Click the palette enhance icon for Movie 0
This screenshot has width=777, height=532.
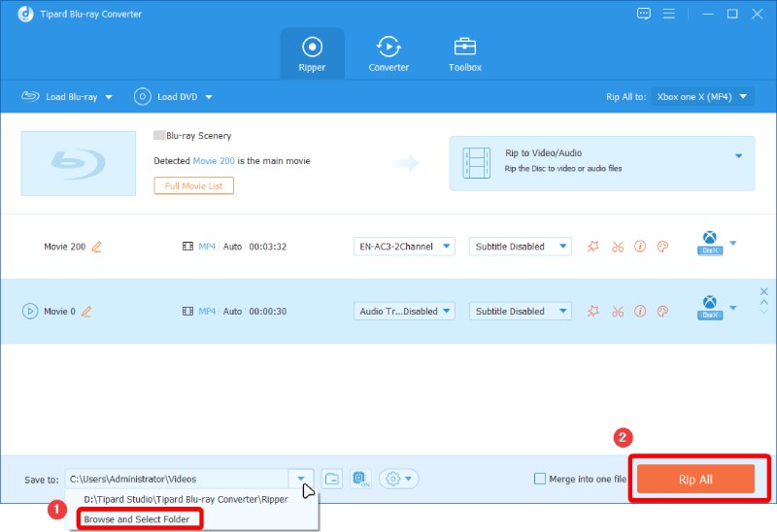pyautogui.click(x=662, y=311)
